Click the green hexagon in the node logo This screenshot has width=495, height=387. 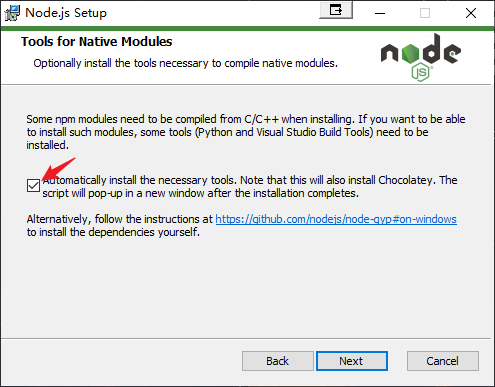(x=410, y=53)
